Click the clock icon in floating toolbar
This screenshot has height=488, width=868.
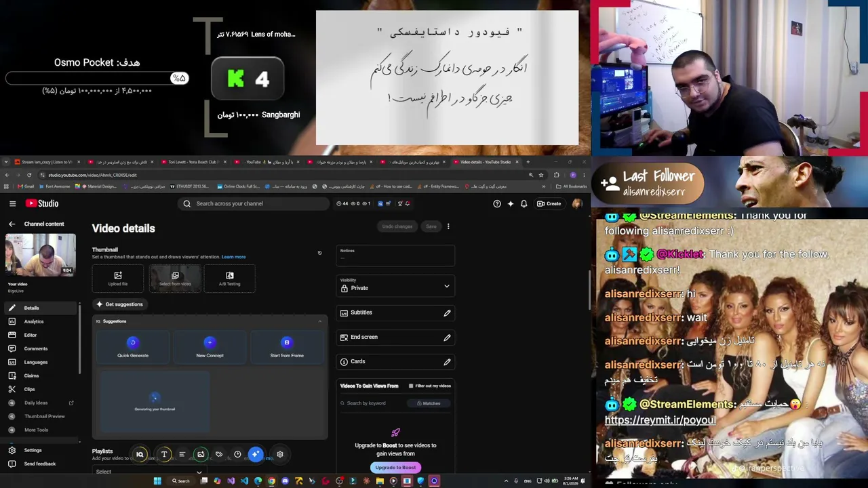click(x=237, y=455)
